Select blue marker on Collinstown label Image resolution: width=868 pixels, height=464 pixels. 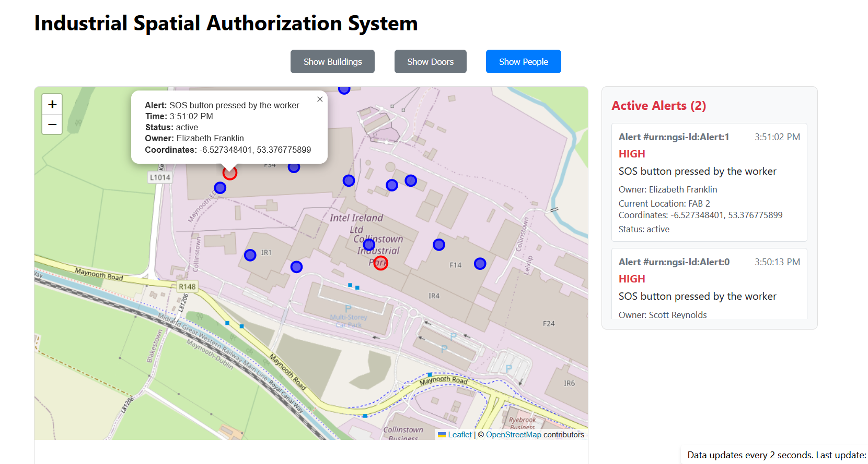click(369, 244)
